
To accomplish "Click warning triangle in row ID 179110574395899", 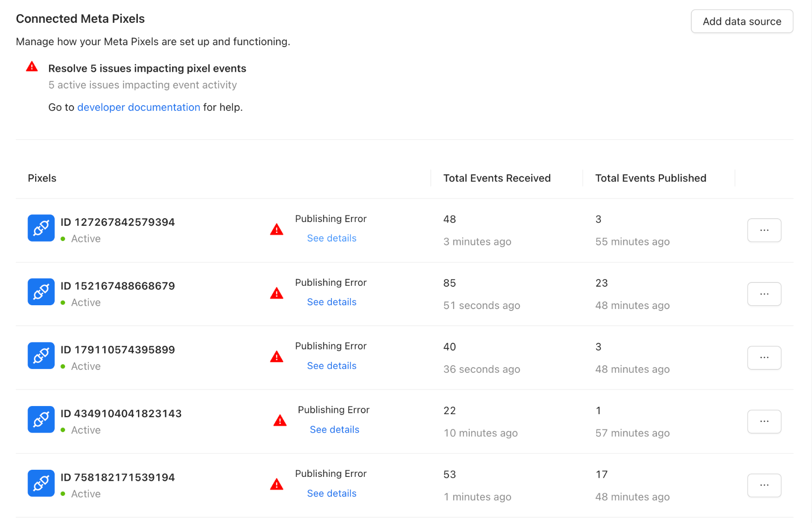I will click(277, 357).
